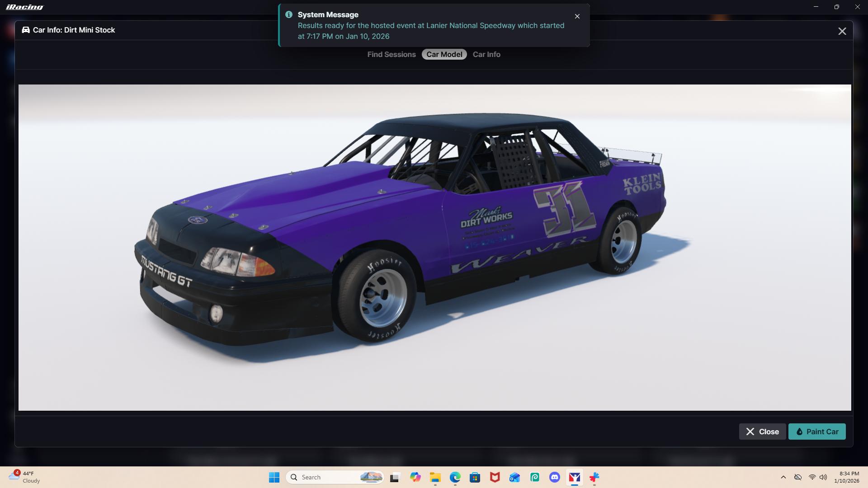Click the iRacing logo in the top-left corner
This screenshot has width=868, height=488.
25,6
